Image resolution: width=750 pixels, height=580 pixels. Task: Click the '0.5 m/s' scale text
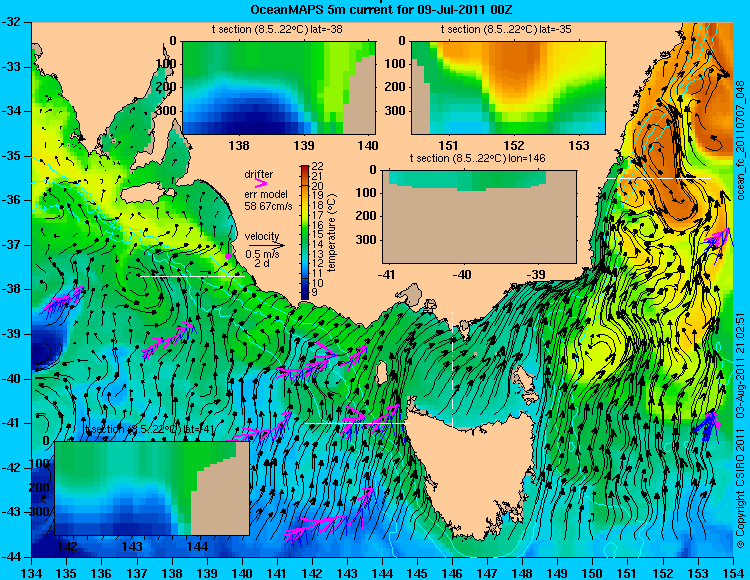click(262, 254)
